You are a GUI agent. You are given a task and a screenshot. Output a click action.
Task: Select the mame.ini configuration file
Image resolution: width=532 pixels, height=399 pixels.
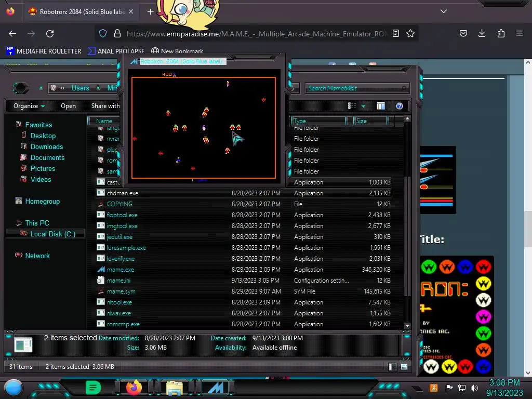(118, 281)
